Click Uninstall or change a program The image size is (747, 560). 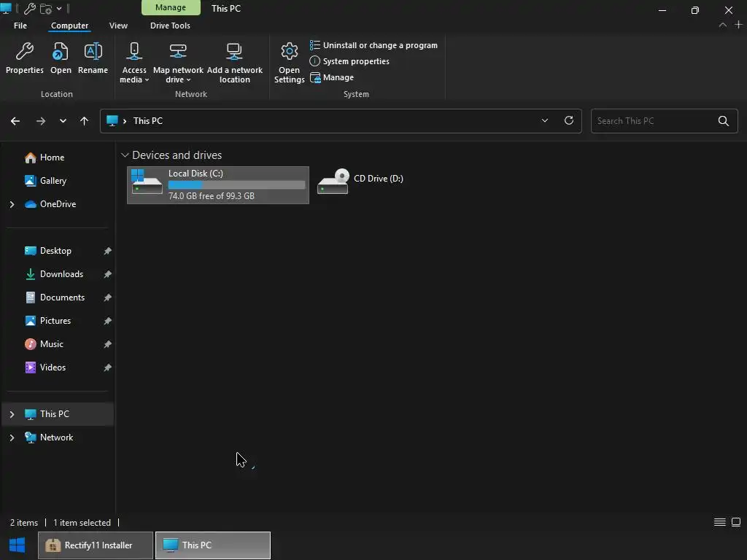[x=373, y=45]
